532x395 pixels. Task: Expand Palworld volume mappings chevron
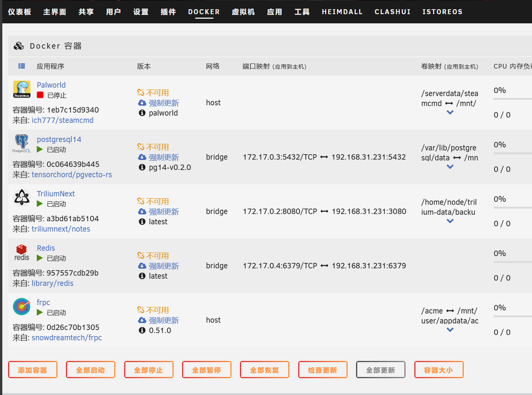[450, 112]
